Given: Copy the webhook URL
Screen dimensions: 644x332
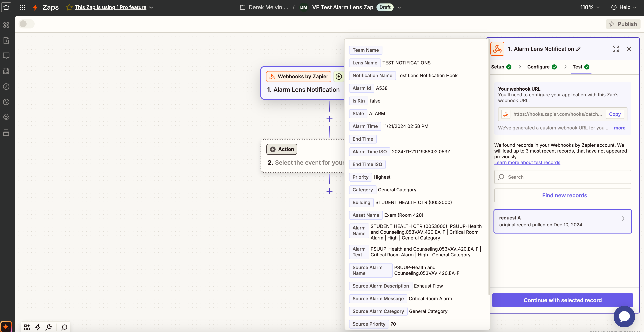Looking at the screenshot, I should click(x=615, y=114).
